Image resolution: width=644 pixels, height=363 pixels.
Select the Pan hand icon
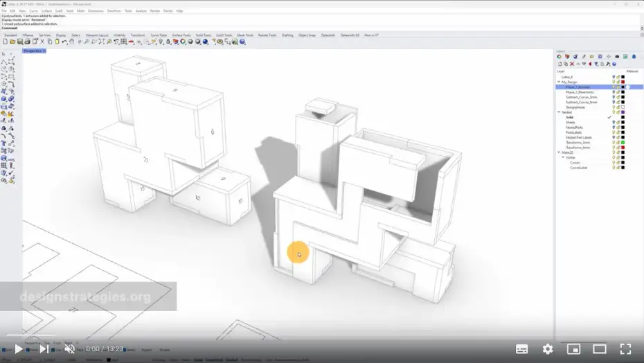click(x=72, y=42)
